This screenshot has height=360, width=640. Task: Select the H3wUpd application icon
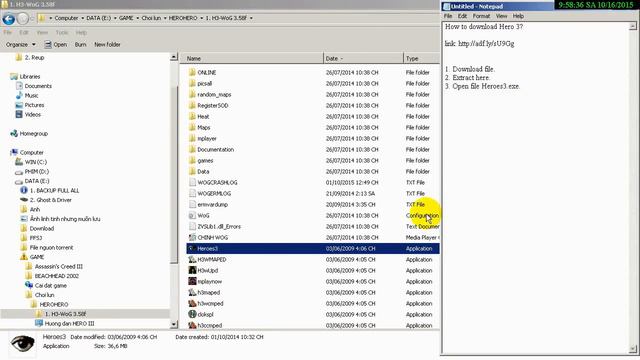click(192, 271)
